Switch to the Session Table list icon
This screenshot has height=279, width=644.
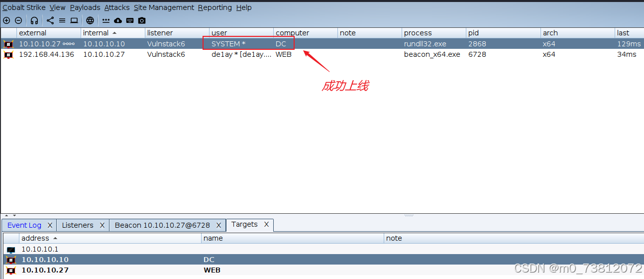click(x=62, y=20)
